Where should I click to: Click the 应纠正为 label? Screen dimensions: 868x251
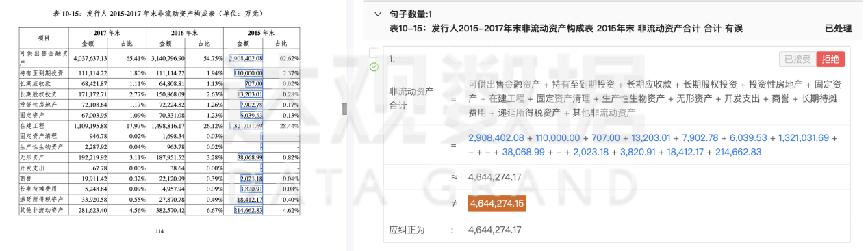[x=407, y=230]
